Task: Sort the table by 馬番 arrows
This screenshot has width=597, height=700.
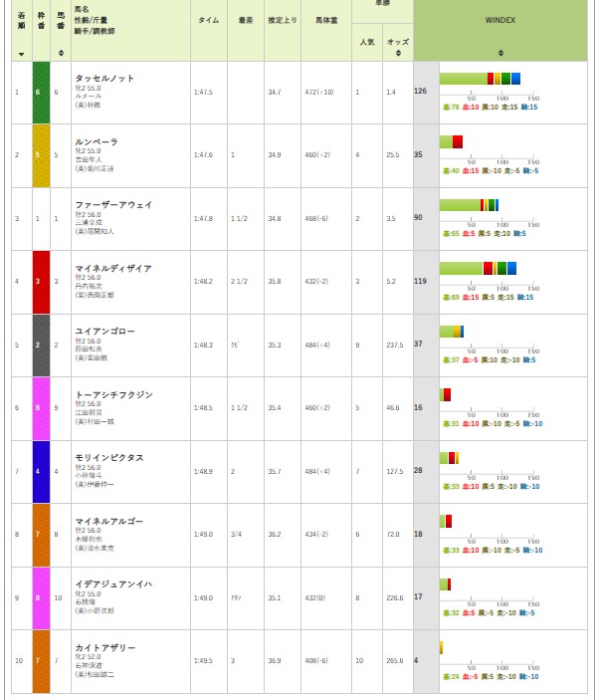Action: coord(62,54)
